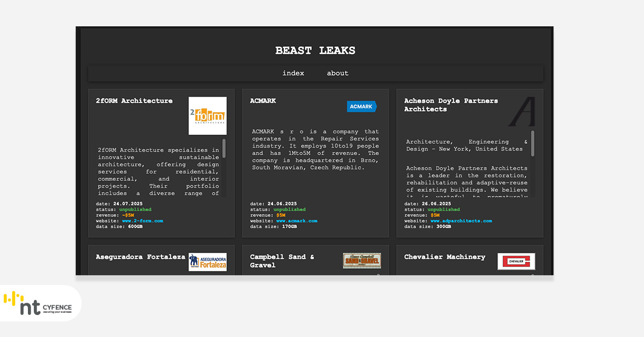Click the data size 600GB
This screenshot has height=337, width=644.
[x=135, y=226]
